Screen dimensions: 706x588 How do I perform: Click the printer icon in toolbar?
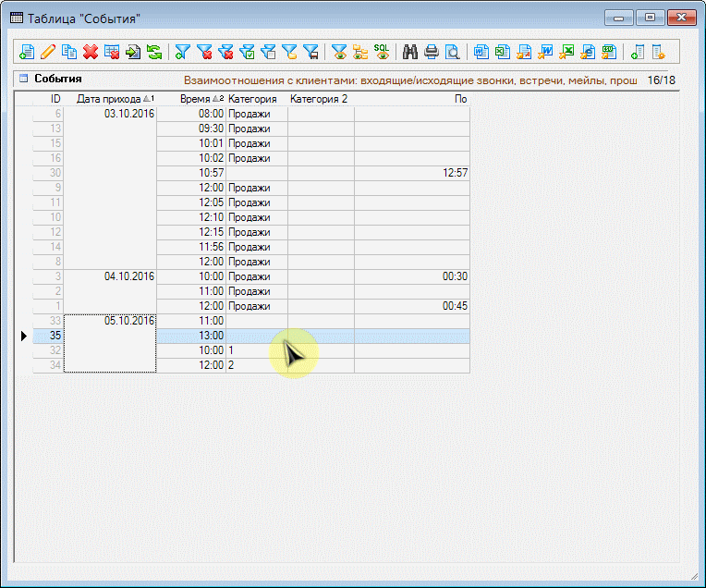(x=432, y=52)
